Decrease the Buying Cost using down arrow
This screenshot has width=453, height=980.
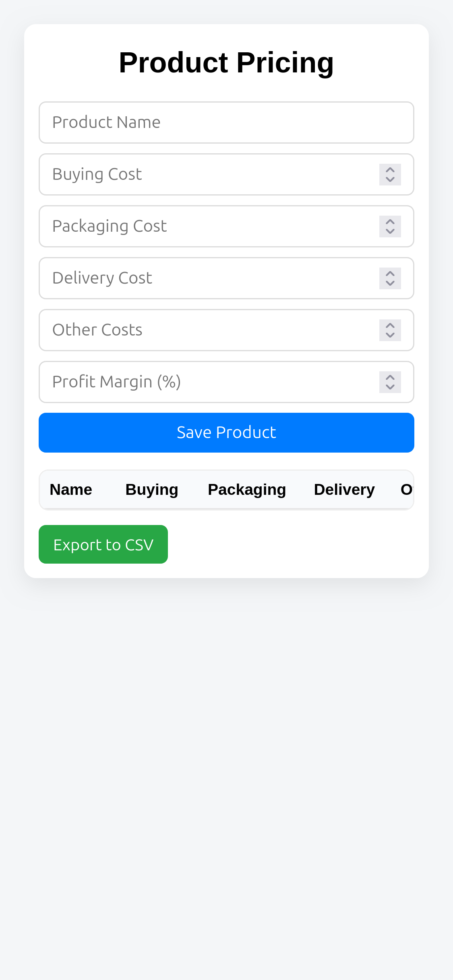click(390, 179)
